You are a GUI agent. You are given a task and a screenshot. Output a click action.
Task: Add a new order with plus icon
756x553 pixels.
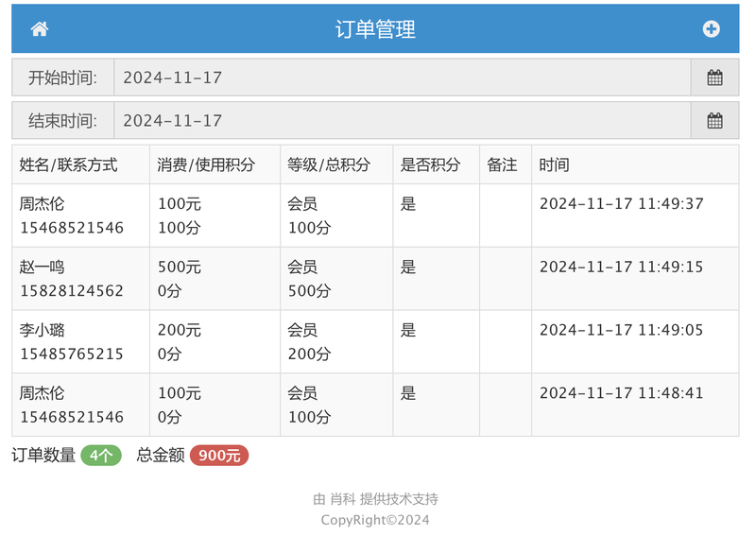coord(712,29)
